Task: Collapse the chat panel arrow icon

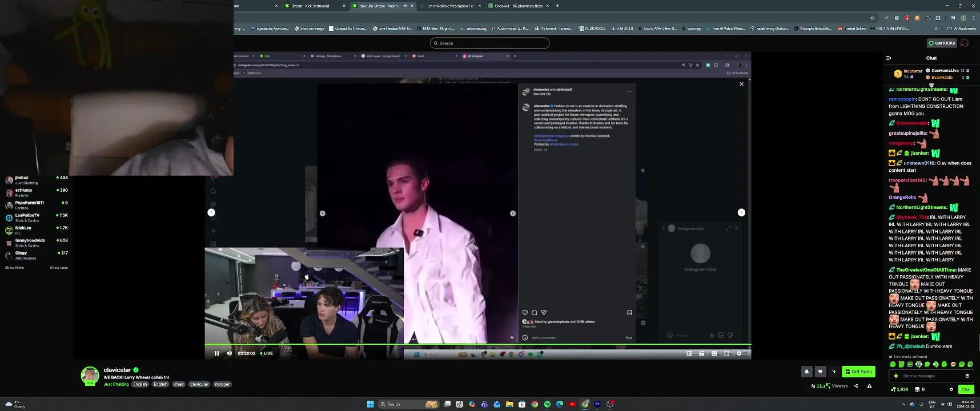Action: (x=889, y=58)
